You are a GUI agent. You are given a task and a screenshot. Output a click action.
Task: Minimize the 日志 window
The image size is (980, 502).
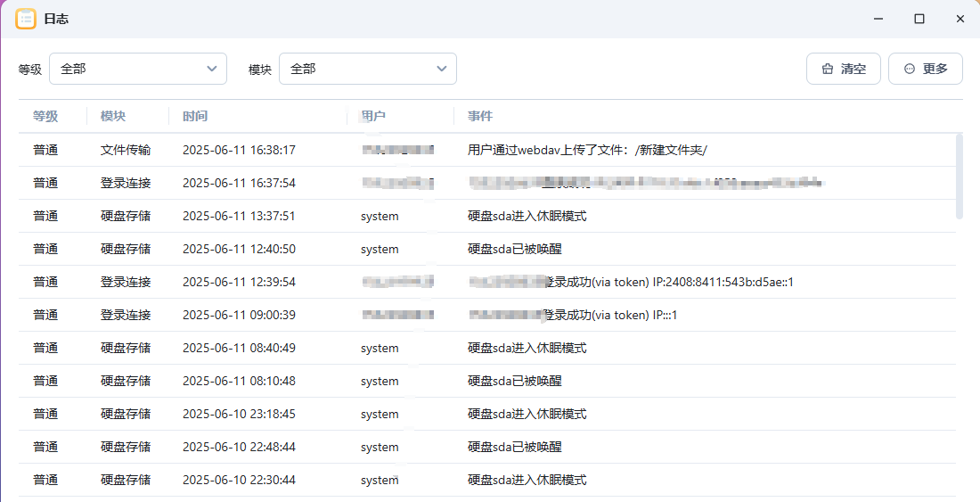click(878, 19)
